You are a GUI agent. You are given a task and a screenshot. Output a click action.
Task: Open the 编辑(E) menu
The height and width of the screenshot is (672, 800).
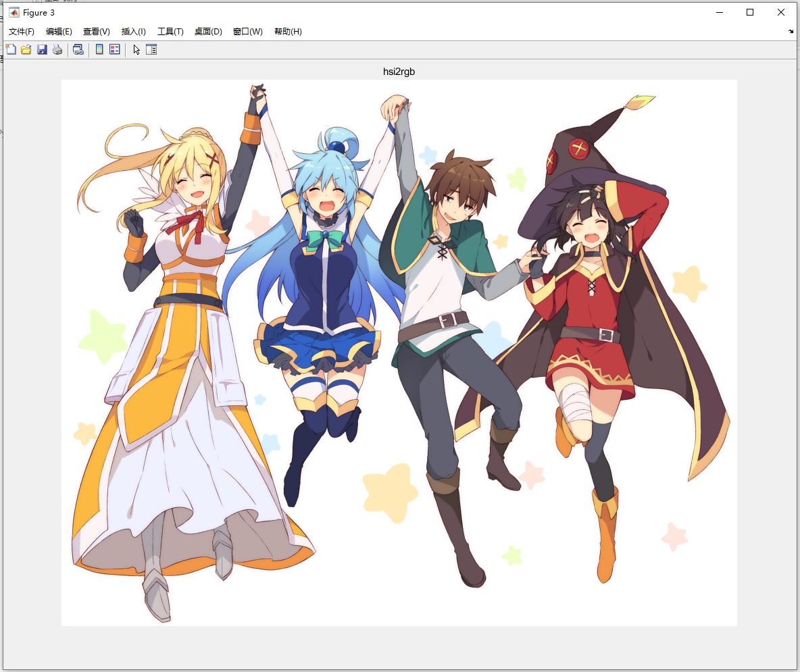tap(59, 32)
